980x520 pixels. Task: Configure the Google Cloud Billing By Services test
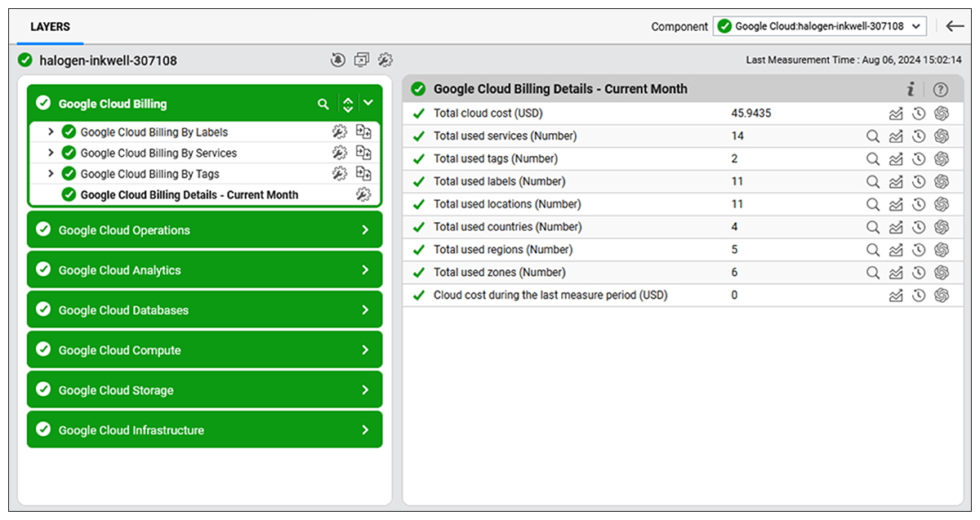pos(340,153)
